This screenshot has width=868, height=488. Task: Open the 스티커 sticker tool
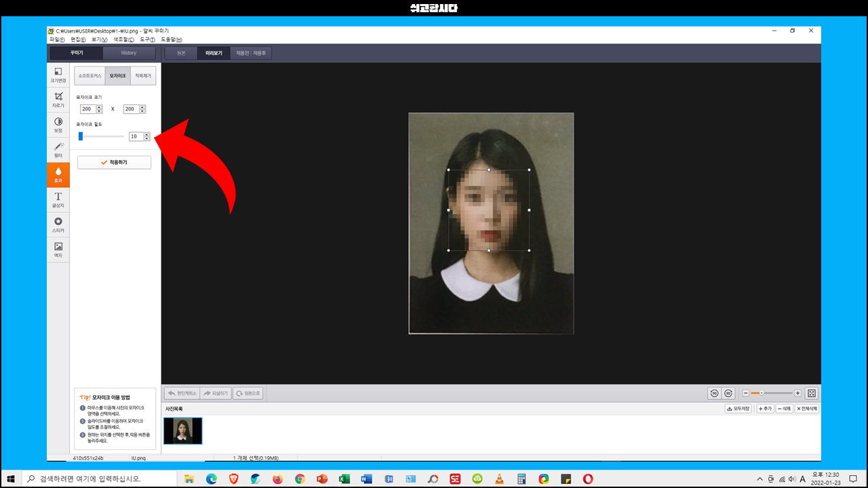[x=58, y=225]
